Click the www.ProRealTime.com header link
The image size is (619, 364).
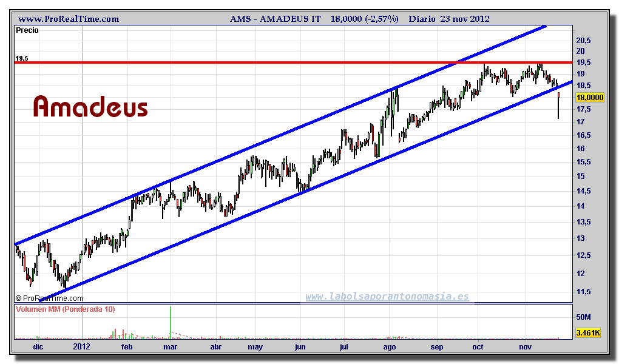tap(69, 19)
